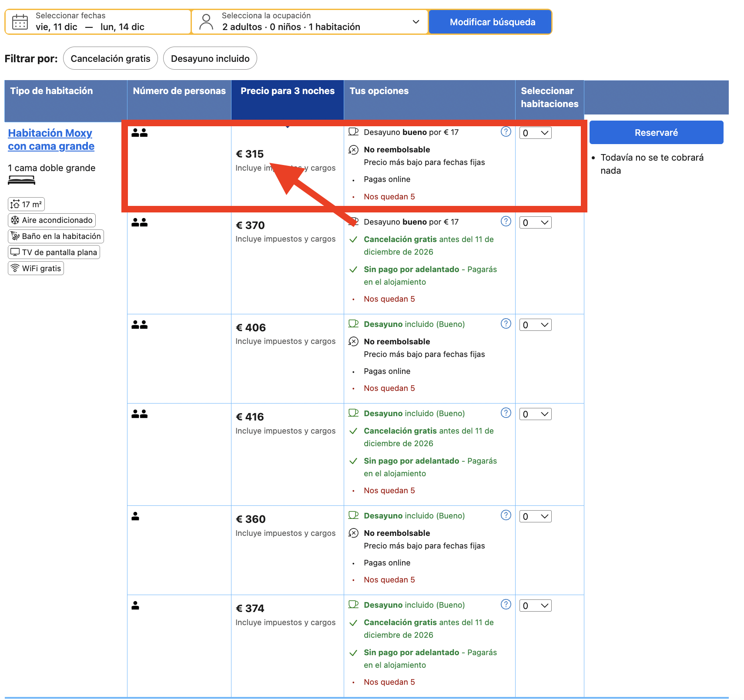Click single-person occupancy icon in €360 row
744x700 pixels.
coord(135,516)
